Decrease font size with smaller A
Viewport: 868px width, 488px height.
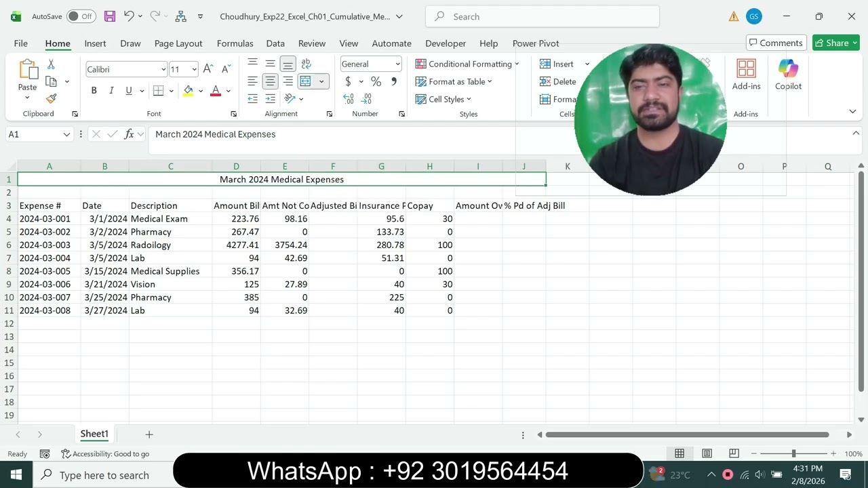tap(226, 69)
